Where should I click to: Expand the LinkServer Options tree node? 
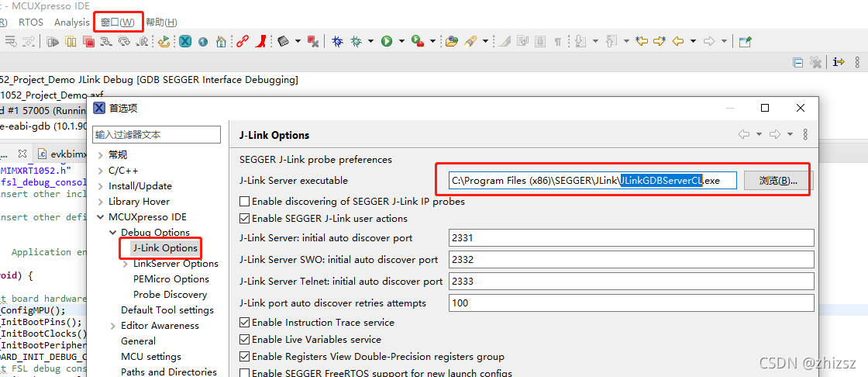pyautogui.click(x=126, y=264)
